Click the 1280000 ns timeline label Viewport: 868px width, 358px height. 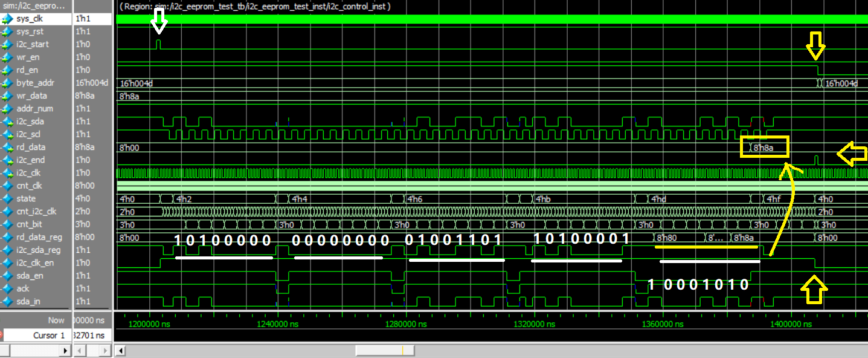[406, 325]
